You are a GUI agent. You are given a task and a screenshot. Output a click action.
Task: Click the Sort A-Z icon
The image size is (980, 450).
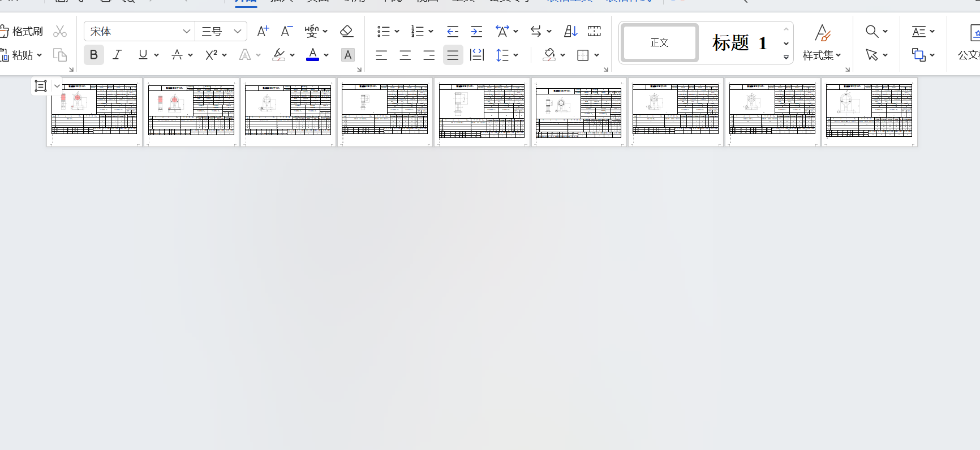pyautogui.click(x=571, y=31)
